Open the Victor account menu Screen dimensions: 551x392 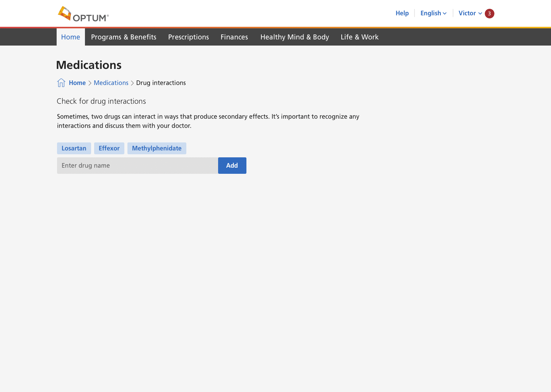(x=470, y=13)
